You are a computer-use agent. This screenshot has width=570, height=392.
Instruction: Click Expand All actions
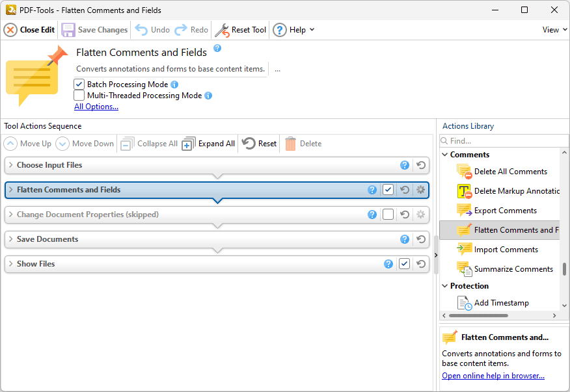208,144
